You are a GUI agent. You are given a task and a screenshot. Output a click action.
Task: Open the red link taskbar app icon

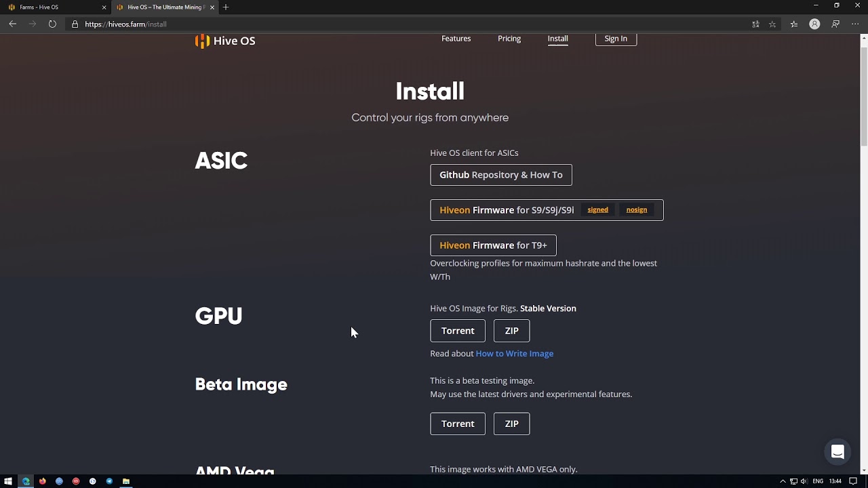click(x=76, y=481)
